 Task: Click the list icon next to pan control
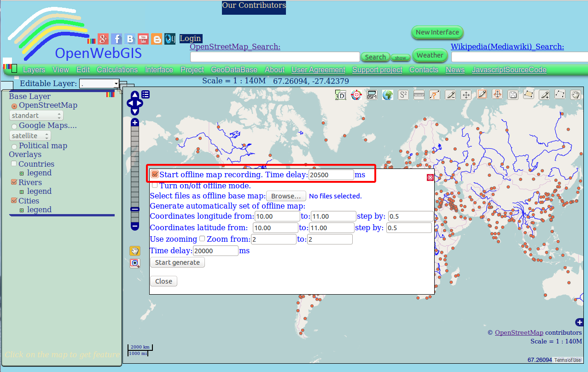click(146, 94)
